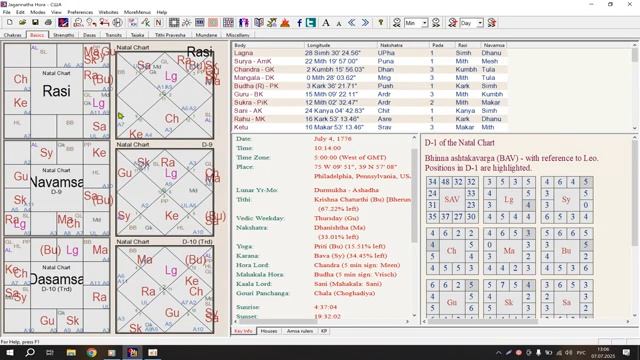Switch to the Tithi Pravesha tab

coord(170,35)
